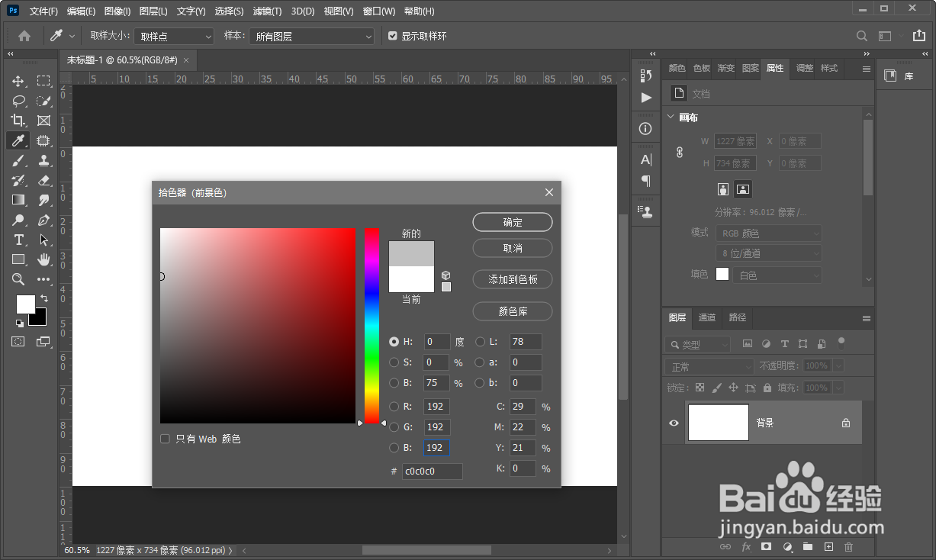Screen dimensions: 936x560
Task: Select the Pen tool
Action: 43,220
